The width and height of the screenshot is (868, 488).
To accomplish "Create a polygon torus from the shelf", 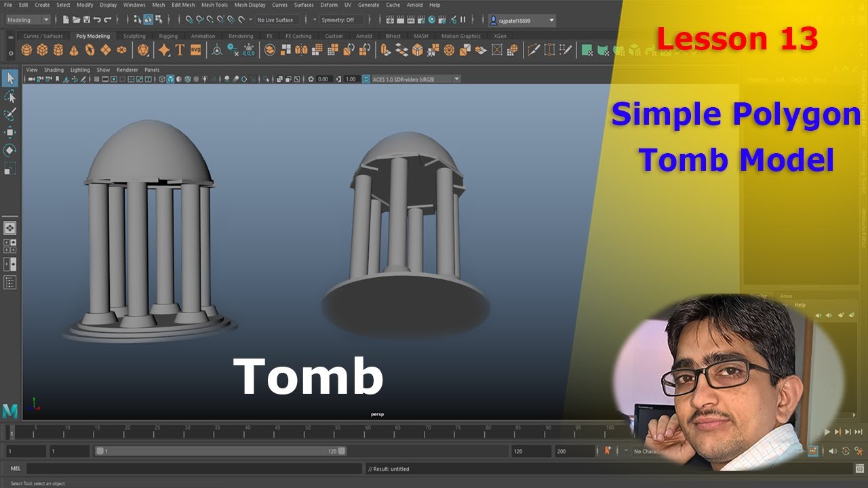I will (90, 49).
